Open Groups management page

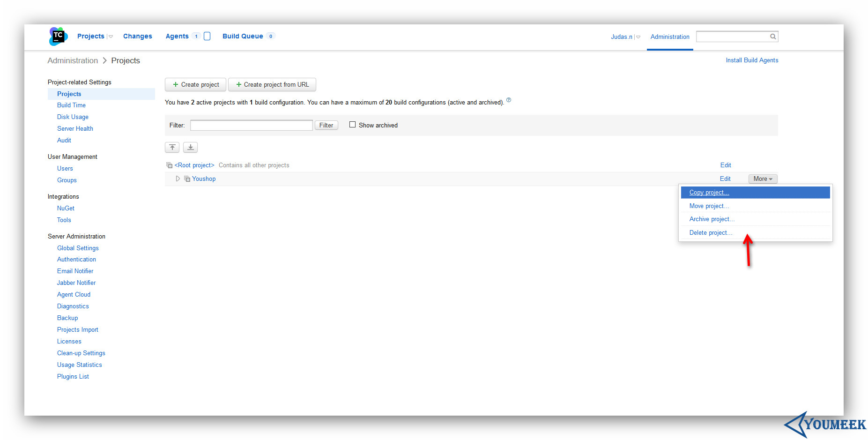67,180
